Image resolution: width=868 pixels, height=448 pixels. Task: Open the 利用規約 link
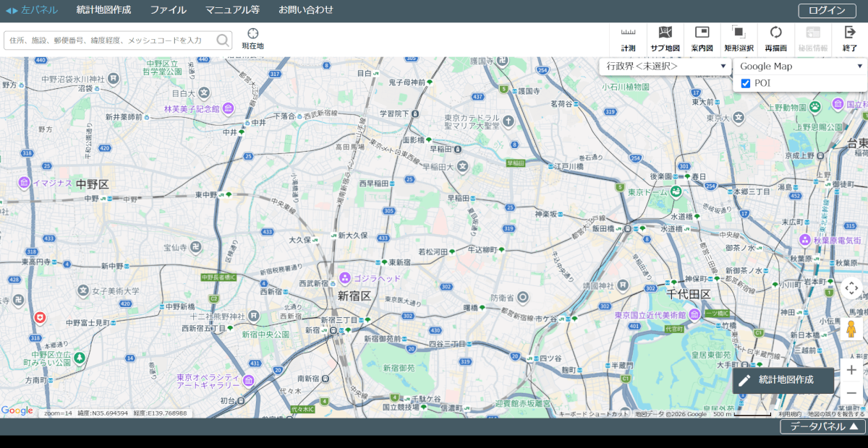point(790,414)
